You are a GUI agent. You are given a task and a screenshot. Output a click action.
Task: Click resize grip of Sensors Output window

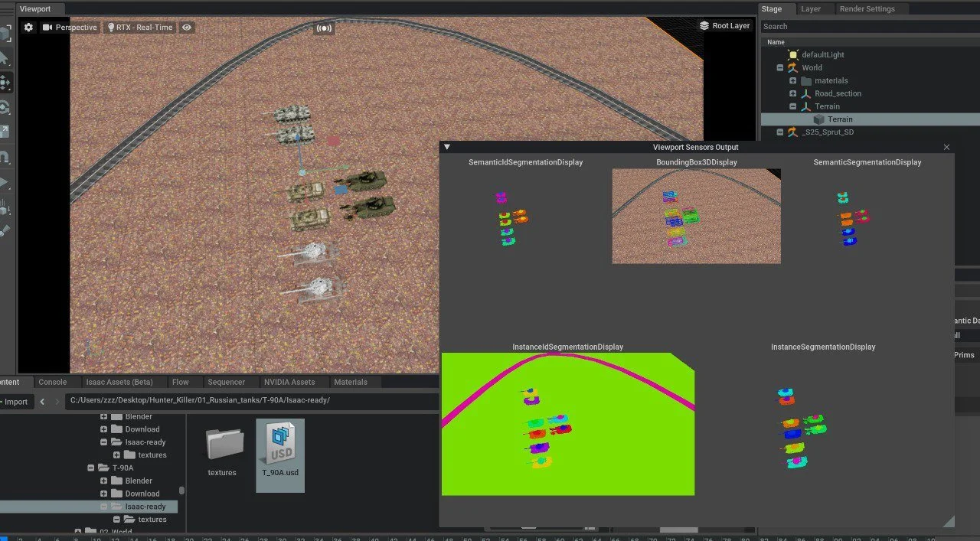tap(949, 521)
